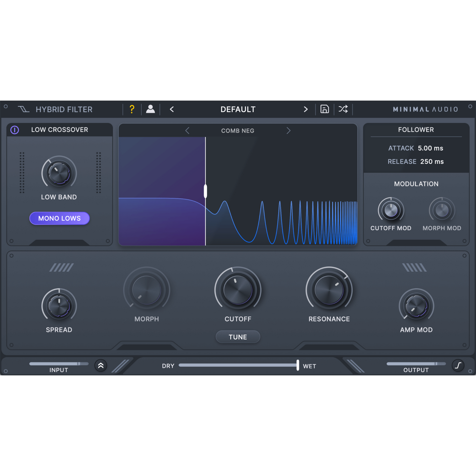Select next filter type after Comb Neg
Viewport: 476px width, 476px height.
(288, 130)
